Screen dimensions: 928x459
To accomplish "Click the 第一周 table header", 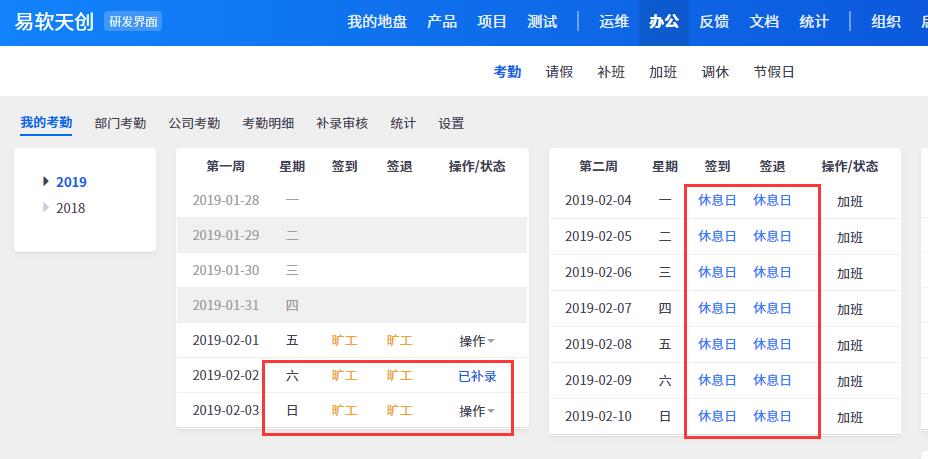I will tap(225, 166).
